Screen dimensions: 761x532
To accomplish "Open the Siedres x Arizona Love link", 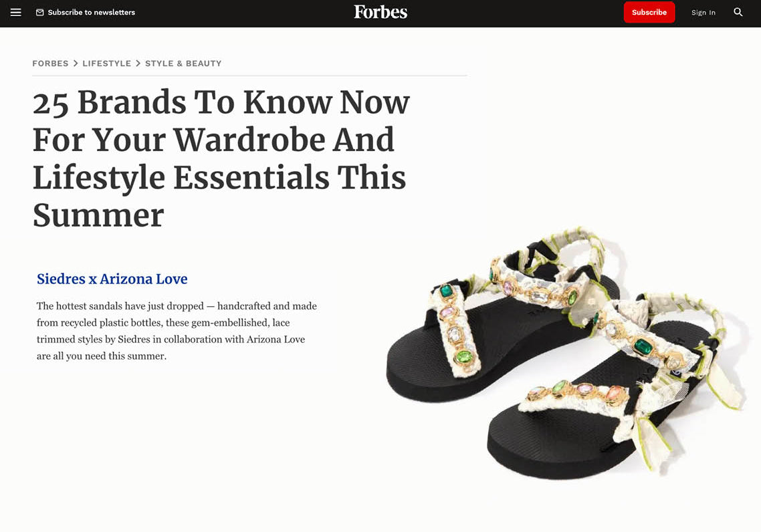I will (112, 279).
